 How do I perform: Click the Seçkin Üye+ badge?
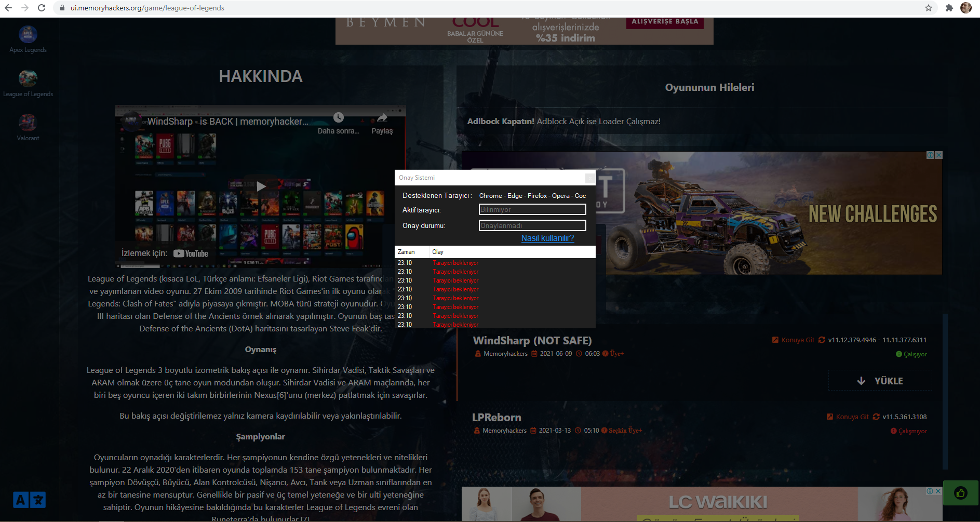coord(622,431)
